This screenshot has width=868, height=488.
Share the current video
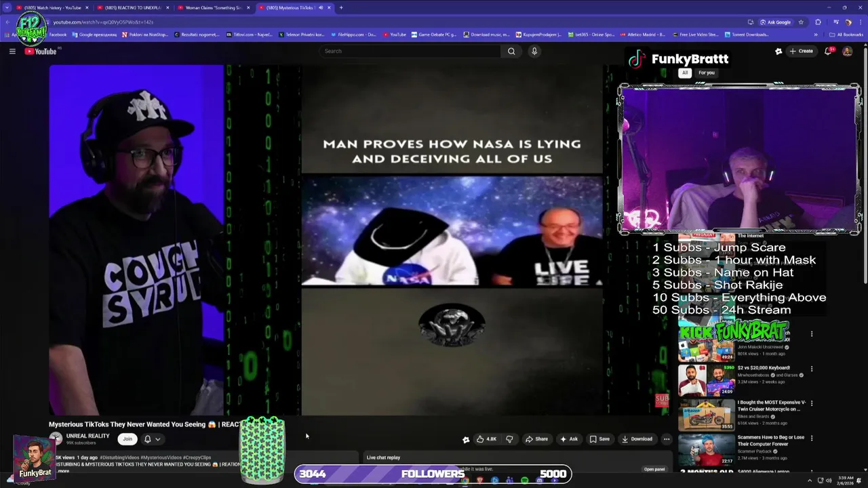pyautogui.click(x=536, y=439)
